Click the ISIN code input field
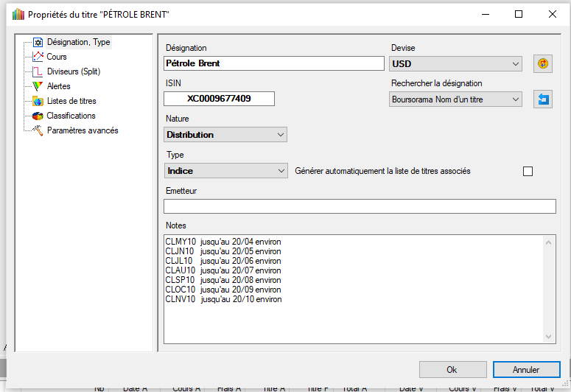This screenshot has width=571, height=392. click(219, 99)
